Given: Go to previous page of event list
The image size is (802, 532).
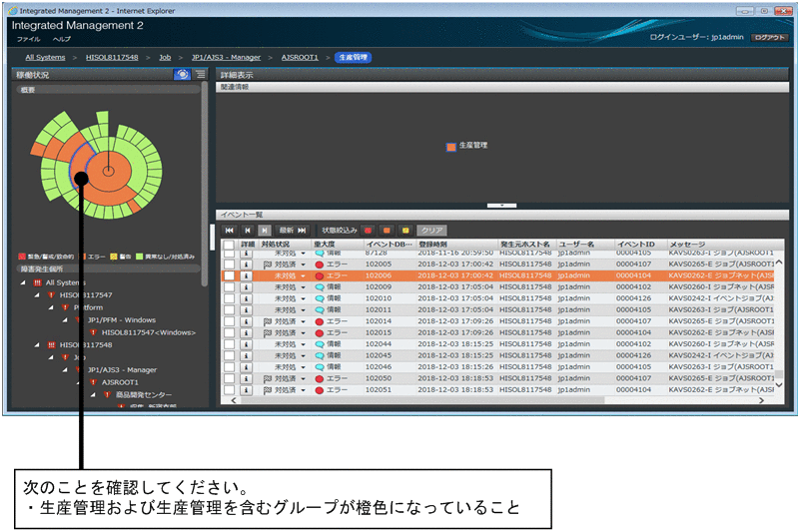Looking at the screenshot, I should [248, 231].
